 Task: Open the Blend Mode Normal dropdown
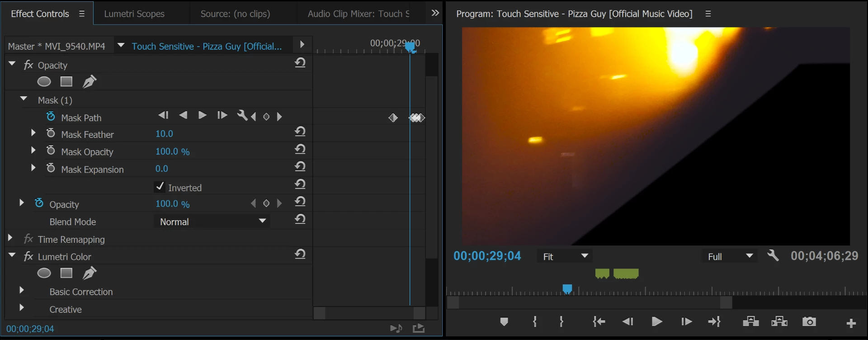[212, 222]
